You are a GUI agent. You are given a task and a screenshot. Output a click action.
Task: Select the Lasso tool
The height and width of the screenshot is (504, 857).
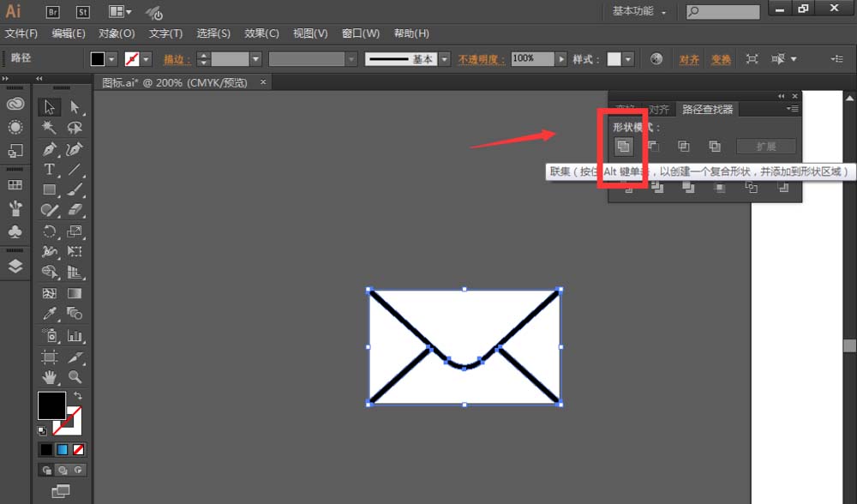pyautogui.click(x=75, y=128)
